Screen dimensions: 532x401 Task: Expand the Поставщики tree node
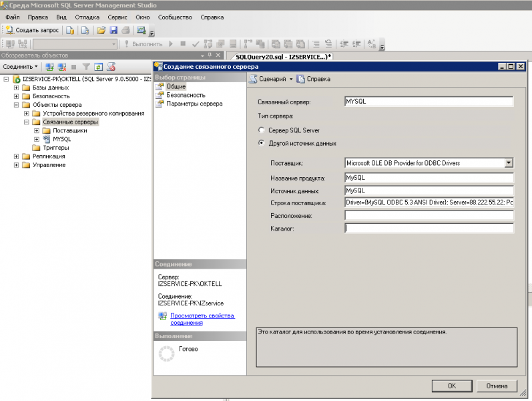click(36, 130)
